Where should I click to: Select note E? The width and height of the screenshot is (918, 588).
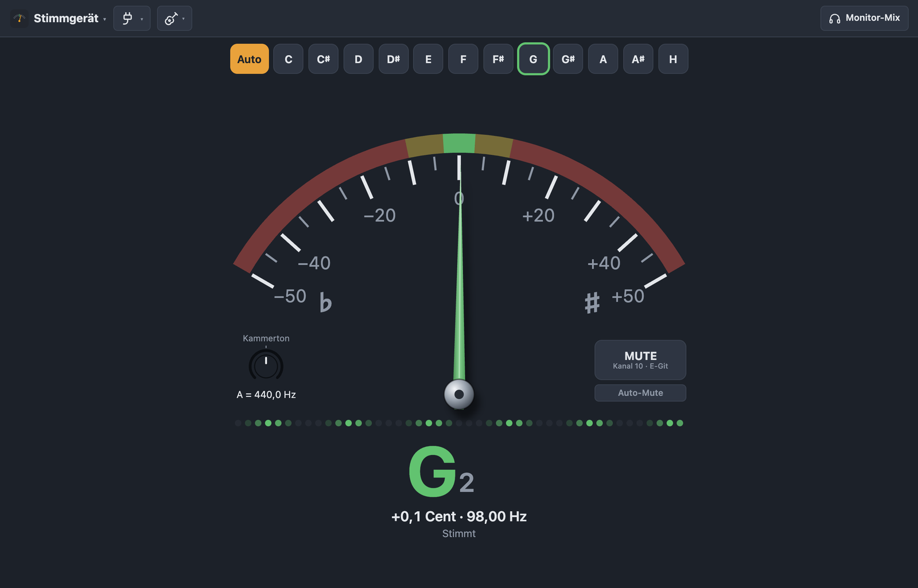coord(428,59)
